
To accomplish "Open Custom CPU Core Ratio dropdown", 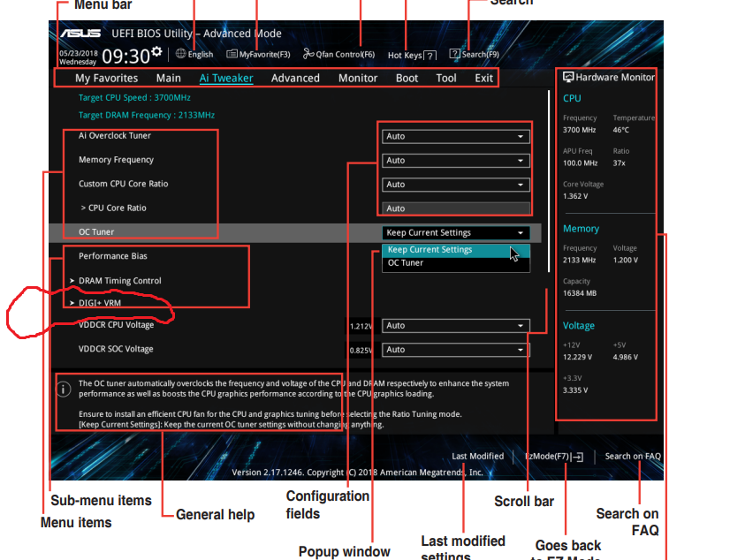I will (456, 185).
